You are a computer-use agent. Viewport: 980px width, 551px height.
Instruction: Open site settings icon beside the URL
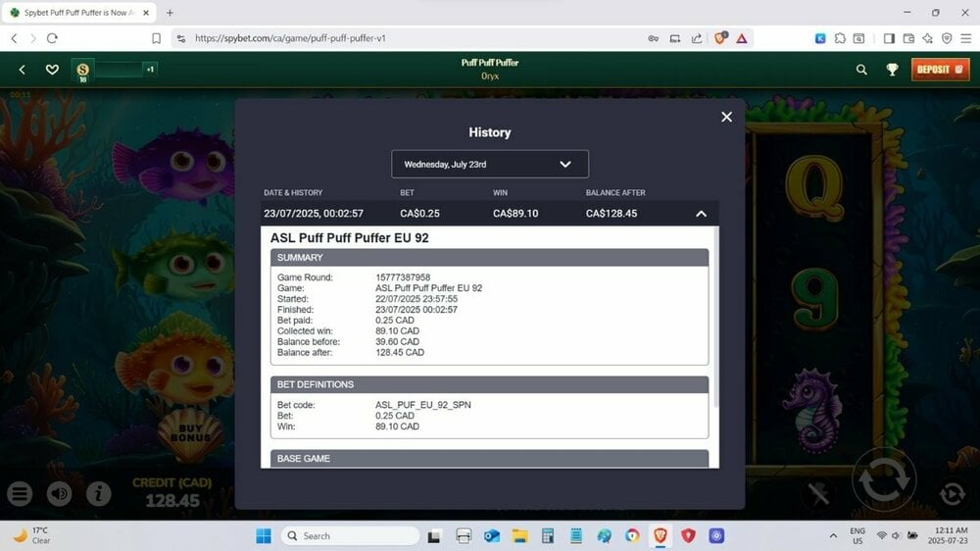click(x=181, y=38)
